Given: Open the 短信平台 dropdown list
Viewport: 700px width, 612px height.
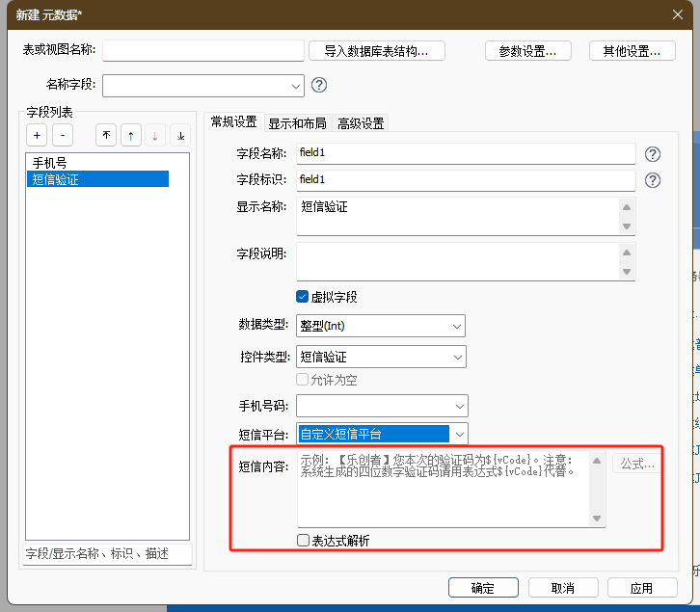Looking at the screenshot, I should tap(460, 435).
